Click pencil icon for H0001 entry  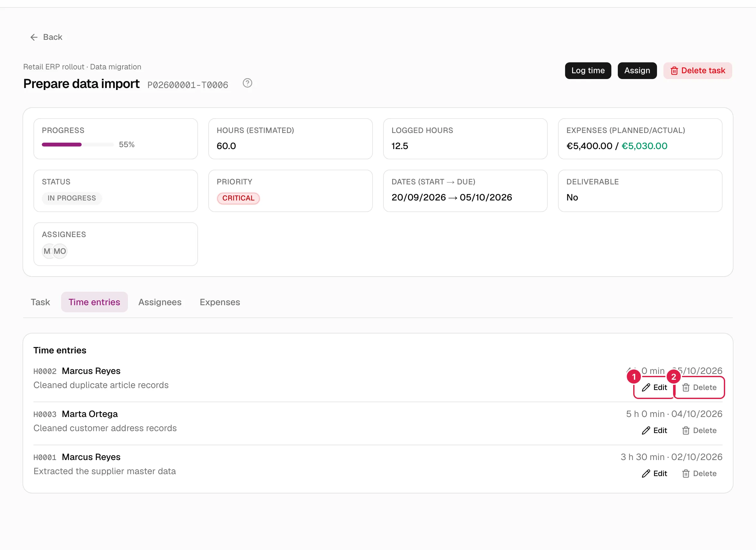(x=646, y=474)
